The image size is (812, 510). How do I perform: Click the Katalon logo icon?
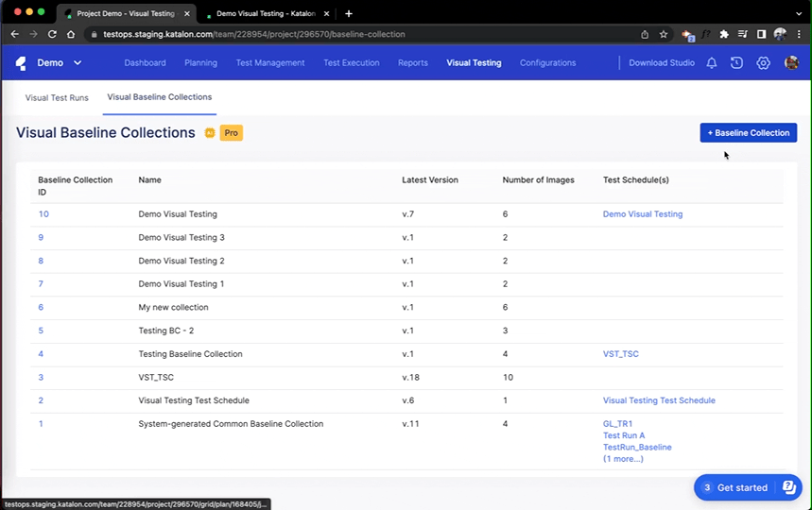pos(21,63)
